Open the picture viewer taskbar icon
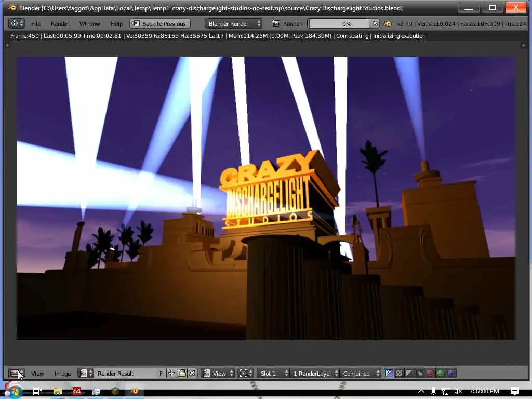The height and width of the screenshot is (399, 532). click(96, 391)
